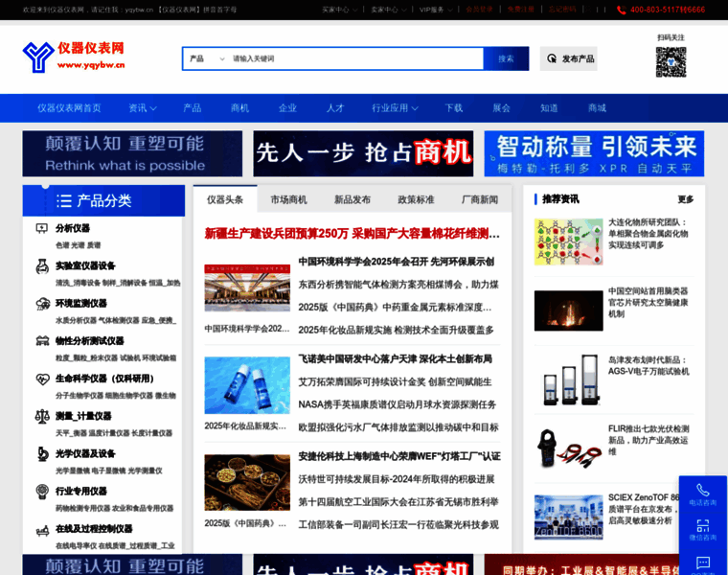Open the 产品 search type dropdown
Screen dimensions: 728x575
[x=207, y=58]
